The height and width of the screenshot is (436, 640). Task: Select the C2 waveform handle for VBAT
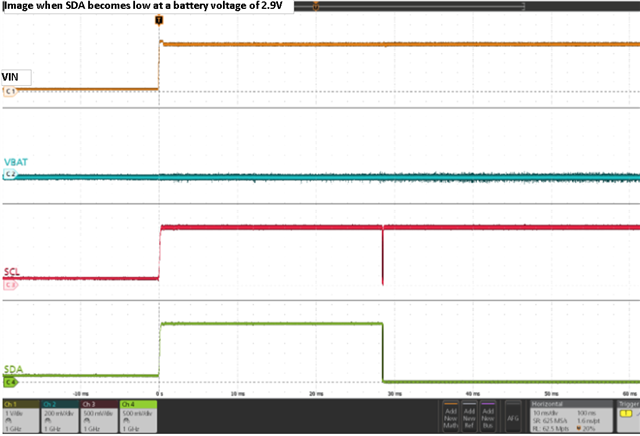pos(10,174)
